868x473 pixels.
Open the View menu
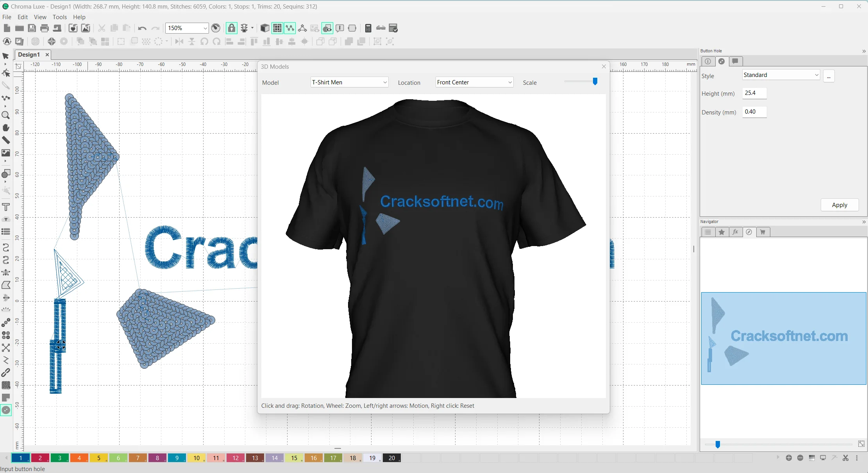40,17
